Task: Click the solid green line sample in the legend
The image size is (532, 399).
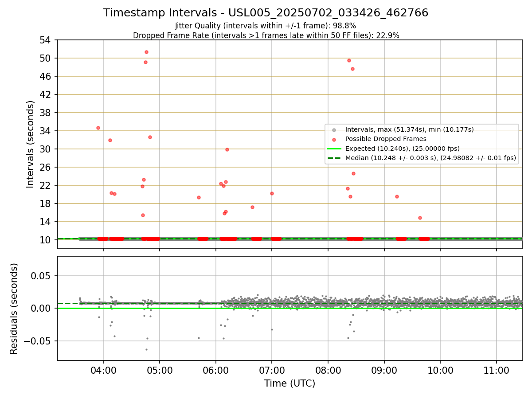Action: [x=334, y=149]
